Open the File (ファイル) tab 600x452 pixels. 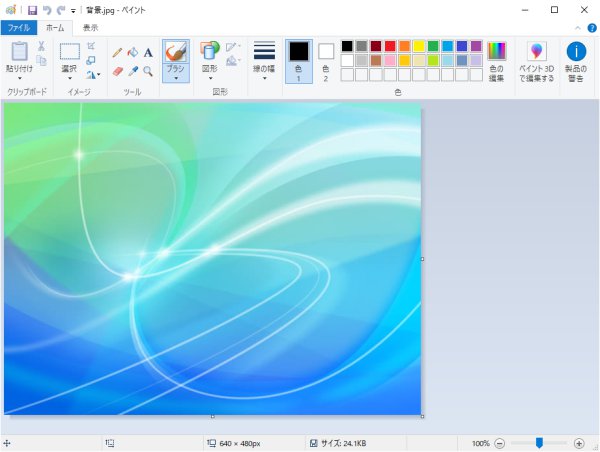19,28
